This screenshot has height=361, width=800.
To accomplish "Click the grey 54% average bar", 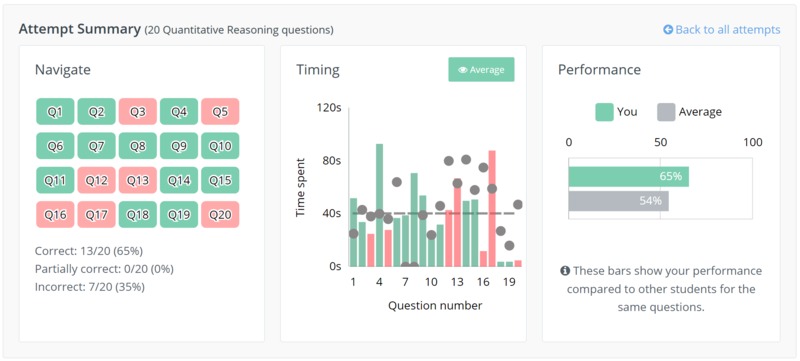I will (x=618, y=201).
